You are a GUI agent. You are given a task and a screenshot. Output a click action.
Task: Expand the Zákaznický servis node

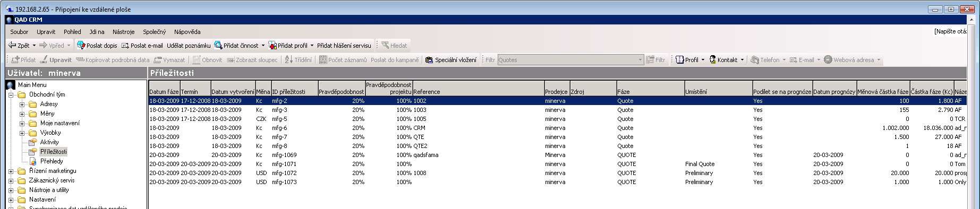[x=11, y=181]
